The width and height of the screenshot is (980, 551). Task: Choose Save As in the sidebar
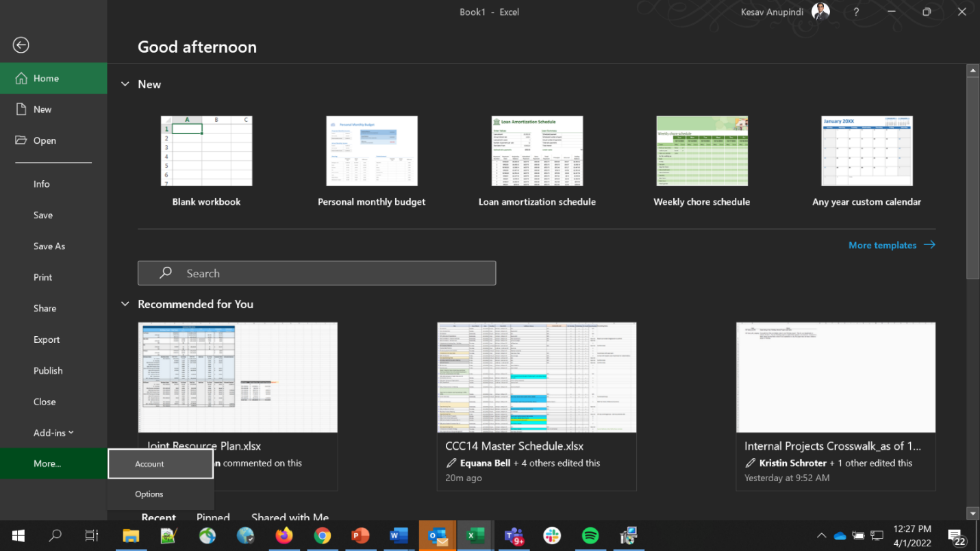pyautogui.click(x=53, y=246)
